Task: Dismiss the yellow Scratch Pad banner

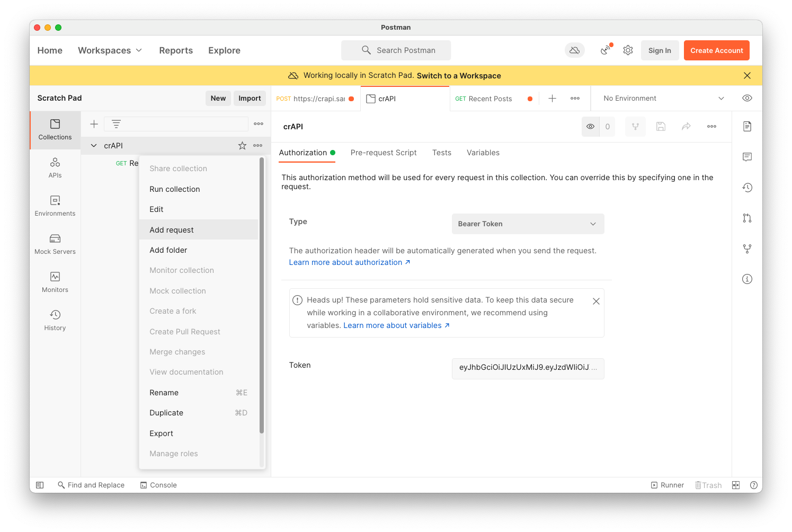Action: [747, 76]
